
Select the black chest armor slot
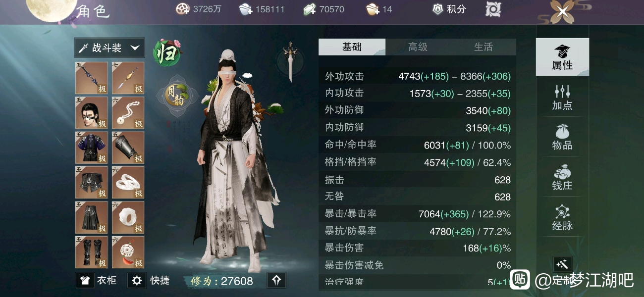pos(92,148)
